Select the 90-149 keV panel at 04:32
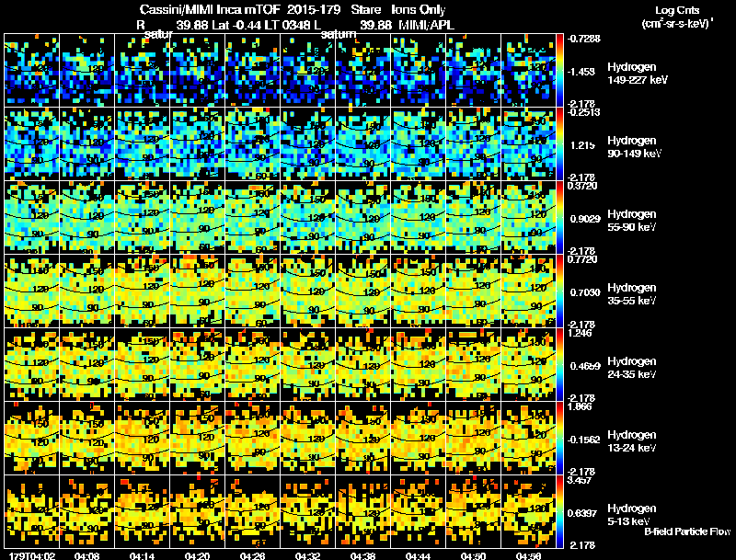 [307, 143]
